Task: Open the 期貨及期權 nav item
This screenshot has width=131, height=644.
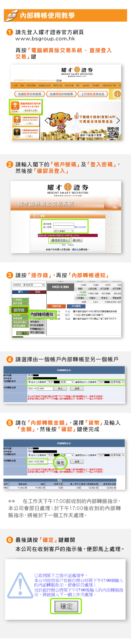Action: 31,86
